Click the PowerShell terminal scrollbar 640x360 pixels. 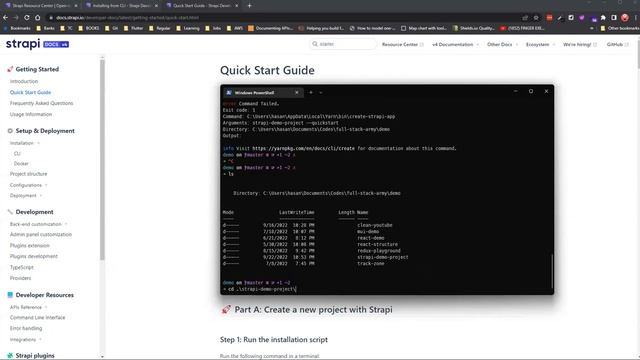[x=552, y=271]
